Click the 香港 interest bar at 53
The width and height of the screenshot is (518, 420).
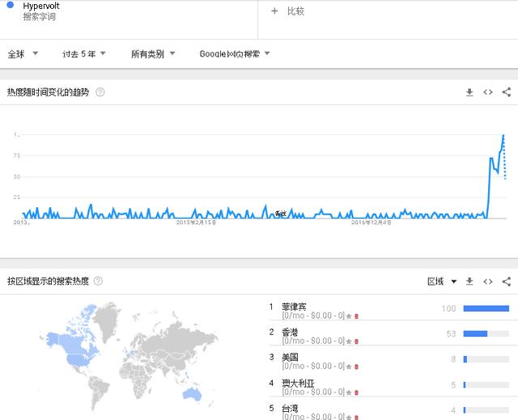(486, 333)
